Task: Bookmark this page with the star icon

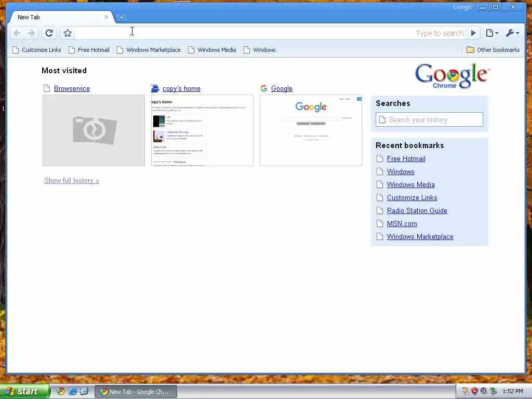Action: [68, 33]
